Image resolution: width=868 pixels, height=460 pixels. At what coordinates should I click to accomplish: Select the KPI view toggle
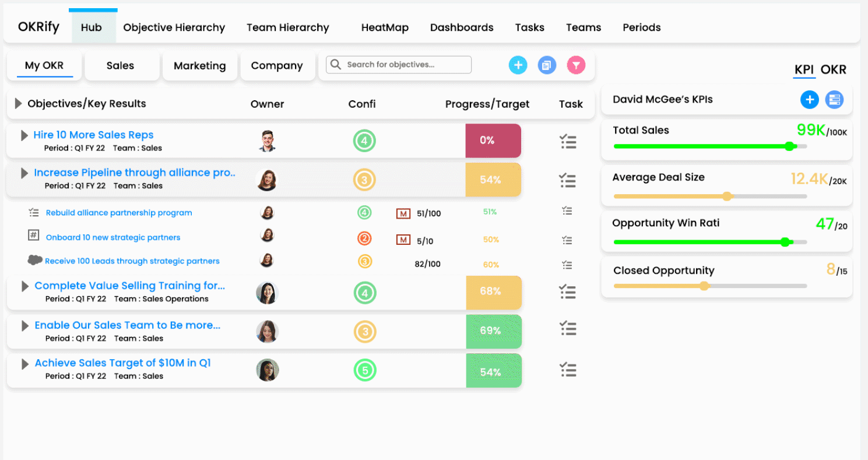click(x=804, y=69)
